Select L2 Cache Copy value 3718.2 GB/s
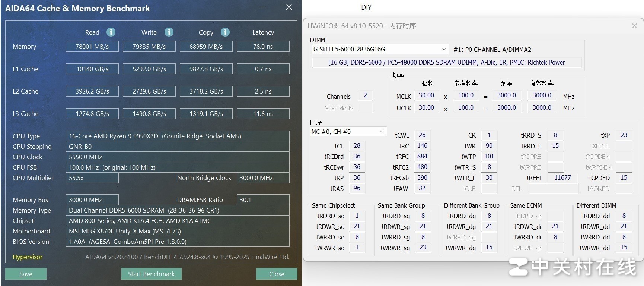The height and width of the screenshot is (286, 644). pyautogui.click(x=206, y=91)
